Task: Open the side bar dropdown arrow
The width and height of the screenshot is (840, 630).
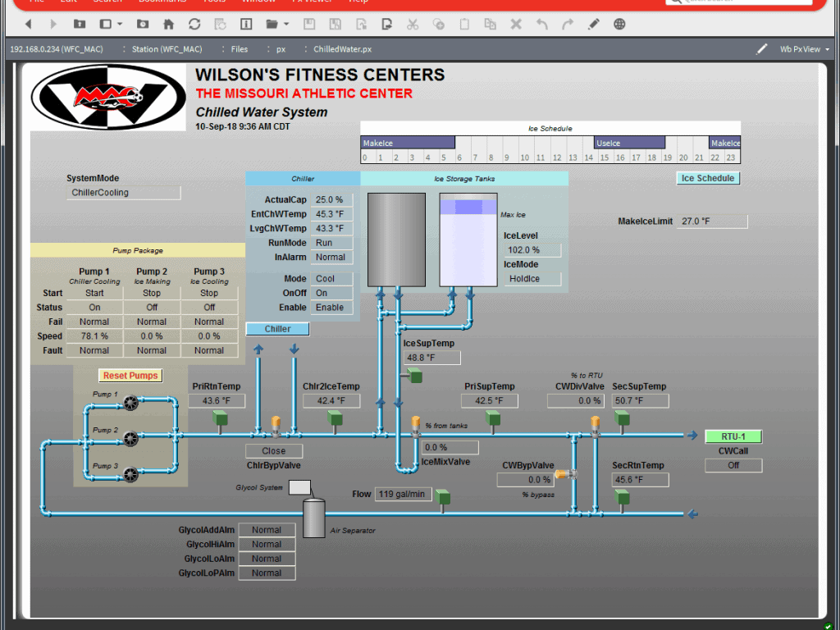Action: pos(120,24)
